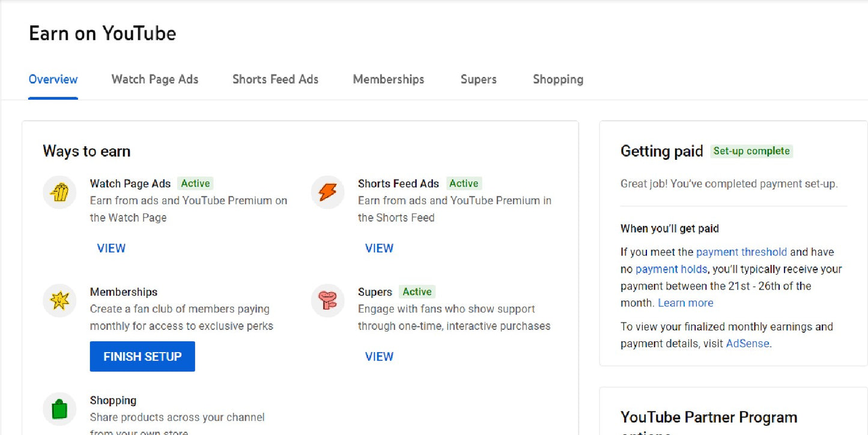Click the FINISH SETUP button for Memberships
Viewport: 868px width, 435px height.
pos(142,356)
